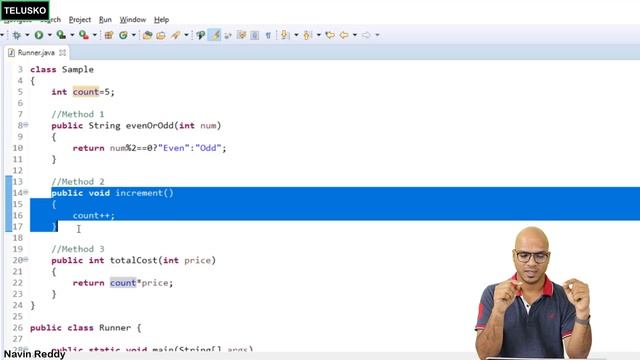This screenshot has width=640, height=360.
Task: Open the Forward navigation history dropdown
Action: pyautogui.click(x=377, y=35)
